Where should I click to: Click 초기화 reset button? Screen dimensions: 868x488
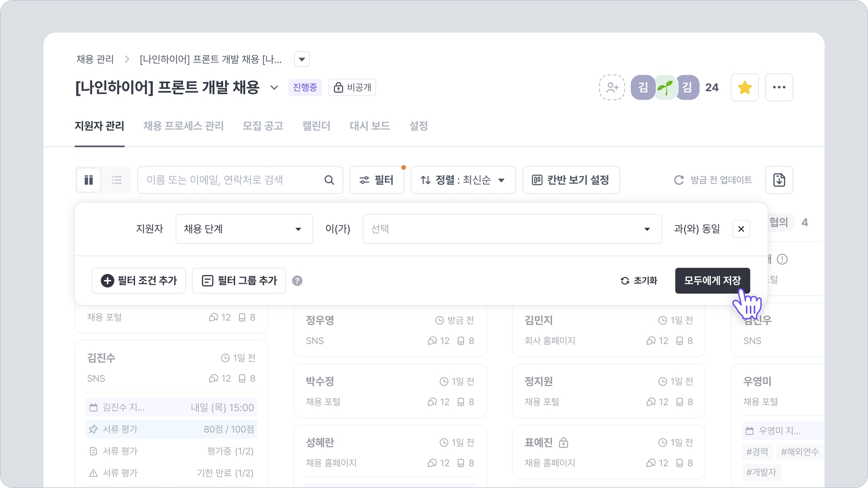(639, 281)
